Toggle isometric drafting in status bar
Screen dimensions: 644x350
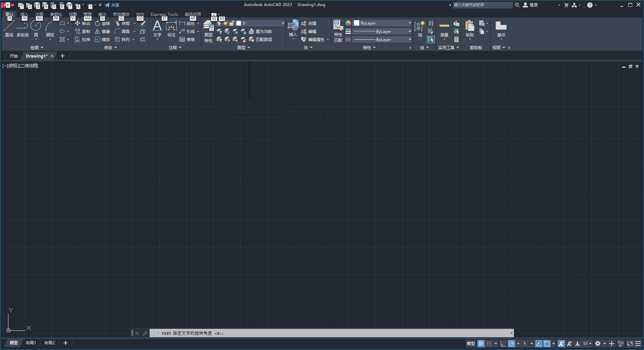pyautogui.click(x=525, y=344)
